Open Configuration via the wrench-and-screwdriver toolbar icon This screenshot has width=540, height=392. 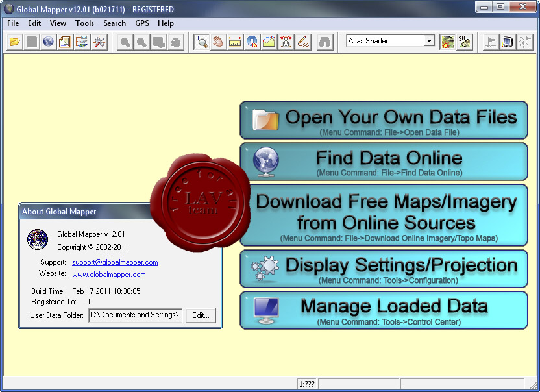[x=99, y=42]
